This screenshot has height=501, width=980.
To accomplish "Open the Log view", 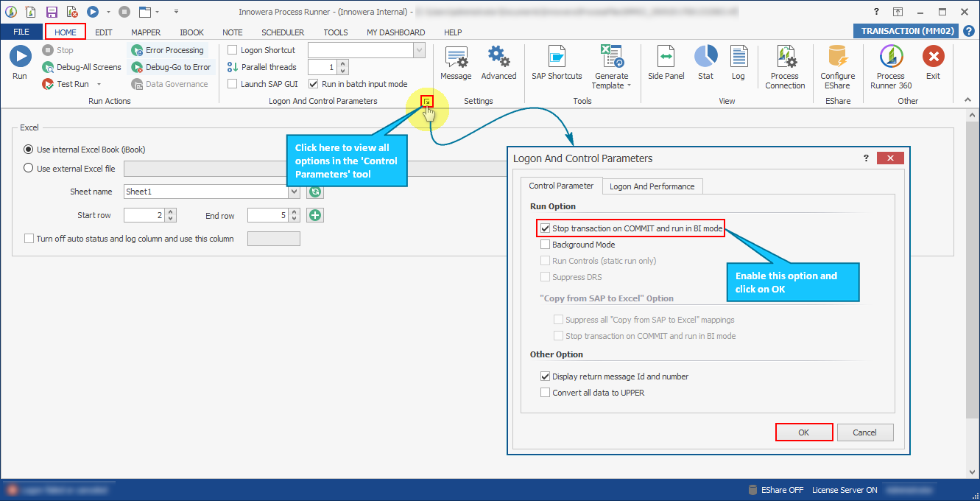I will click(738, 60).
